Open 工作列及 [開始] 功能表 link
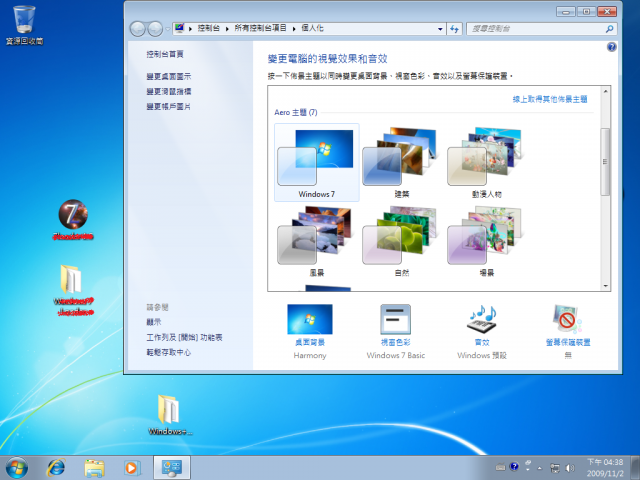 pos(184,337)
